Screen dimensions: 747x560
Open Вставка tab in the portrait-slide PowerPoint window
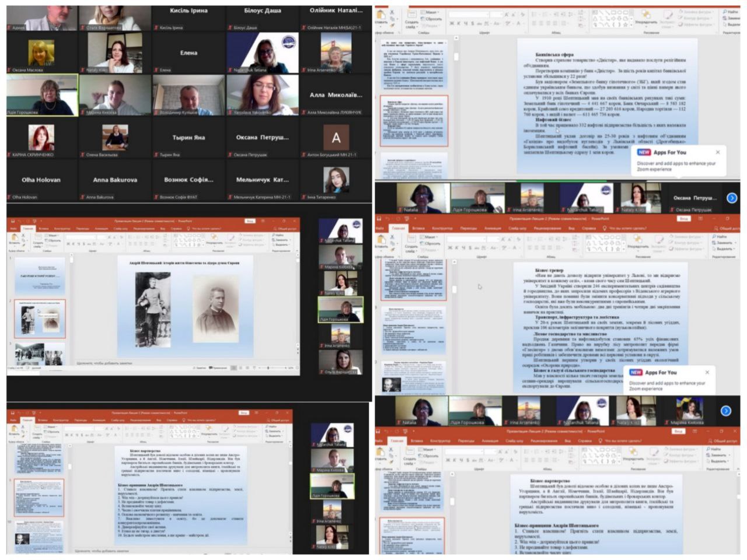click(44, 229)
